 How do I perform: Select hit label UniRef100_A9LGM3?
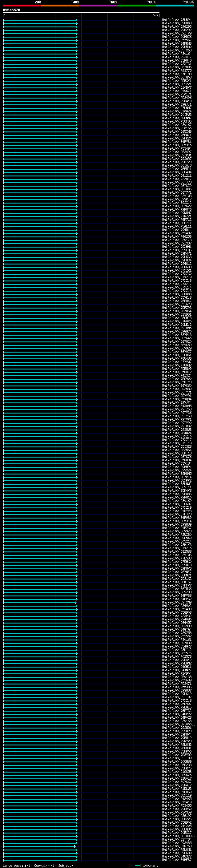pos(177,744)
